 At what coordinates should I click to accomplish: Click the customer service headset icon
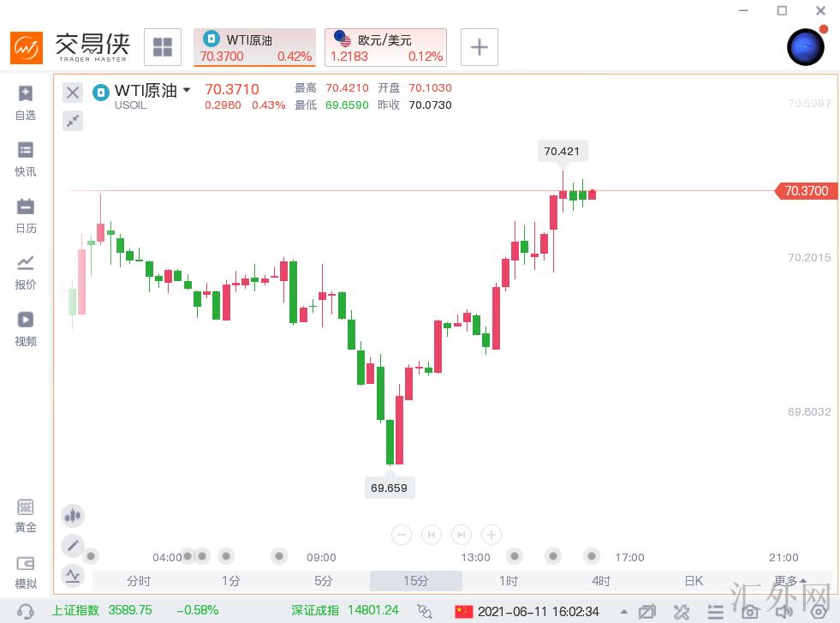click(x=26, y=611)
